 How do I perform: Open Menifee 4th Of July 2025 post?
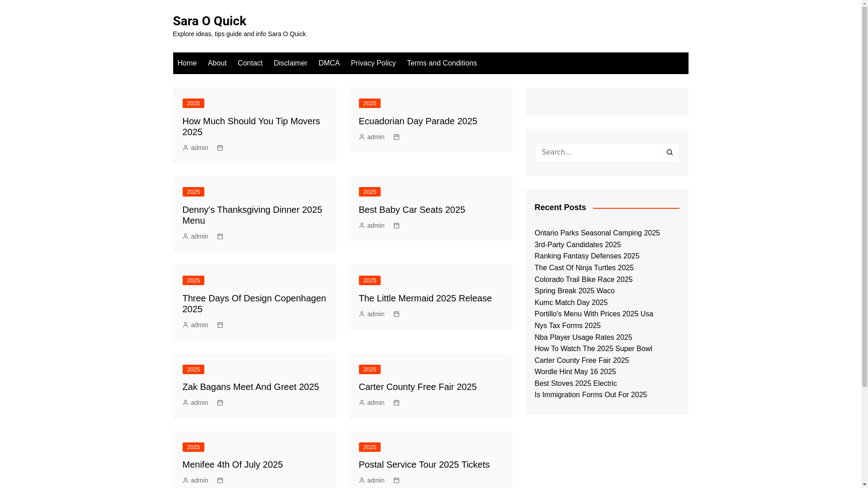[x=233, y=465]
